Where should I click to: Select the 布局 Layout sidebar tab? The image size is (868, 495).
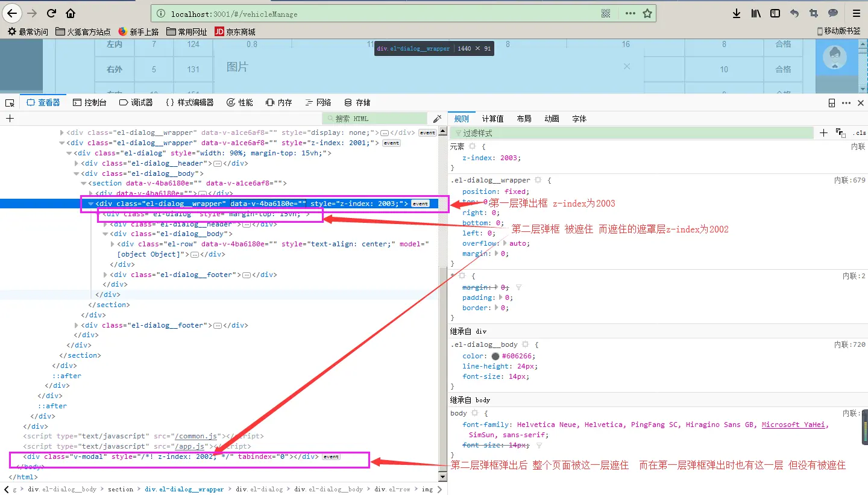coord(524,119)
